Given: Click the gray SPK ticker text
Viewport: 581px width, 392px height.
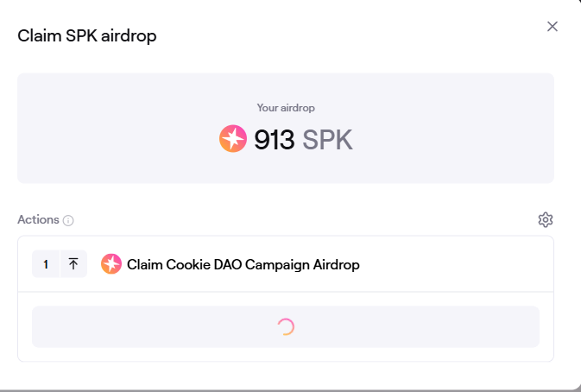Looking at the screenshot, I should pos(327,140).
